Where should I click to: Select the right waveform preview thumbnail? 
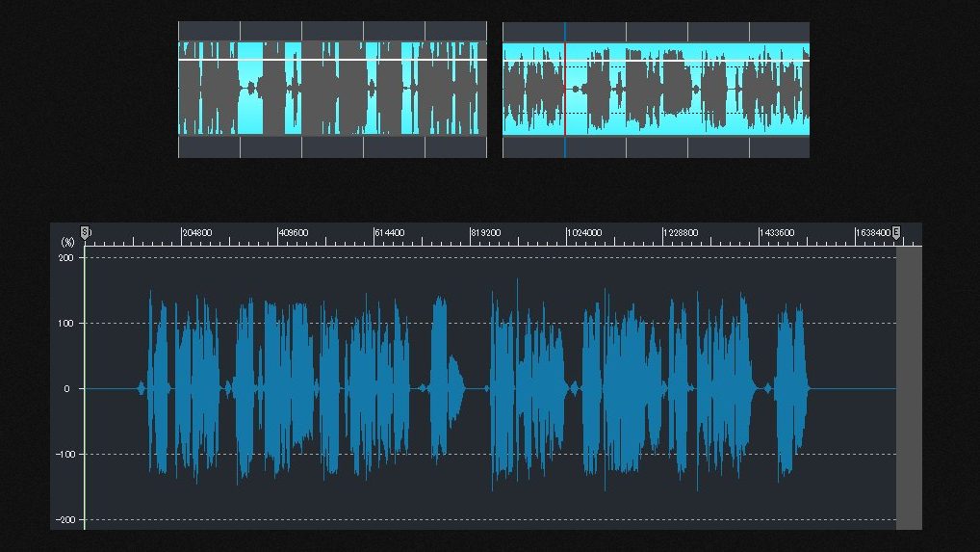tap(656, 89)
